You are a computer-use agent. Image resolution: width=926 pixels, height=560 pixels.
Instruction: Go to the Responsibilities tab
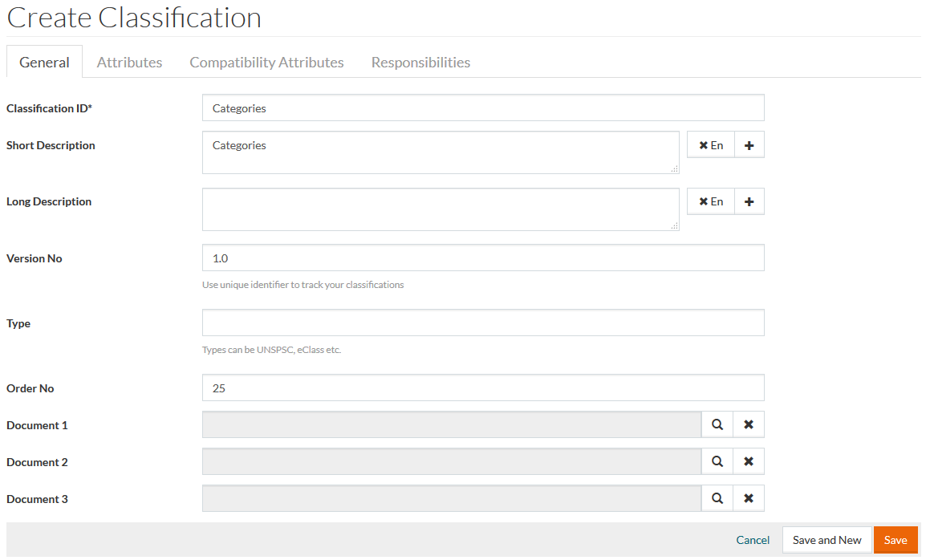click(x=420, y=62)
